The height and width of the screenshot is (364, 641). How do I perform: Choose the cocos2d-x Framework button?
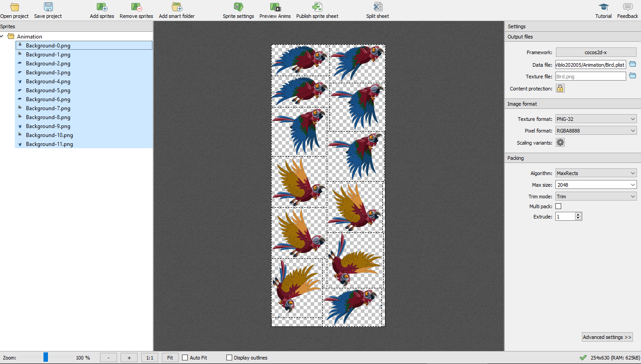tap(596, 52)
